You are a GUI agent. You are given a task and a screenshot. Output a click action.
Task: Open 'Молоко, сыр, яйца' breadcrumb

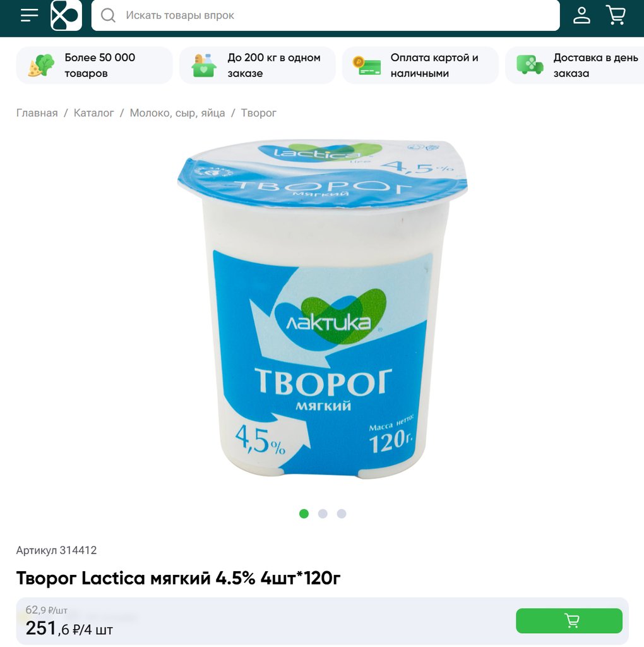pos(177,113)
